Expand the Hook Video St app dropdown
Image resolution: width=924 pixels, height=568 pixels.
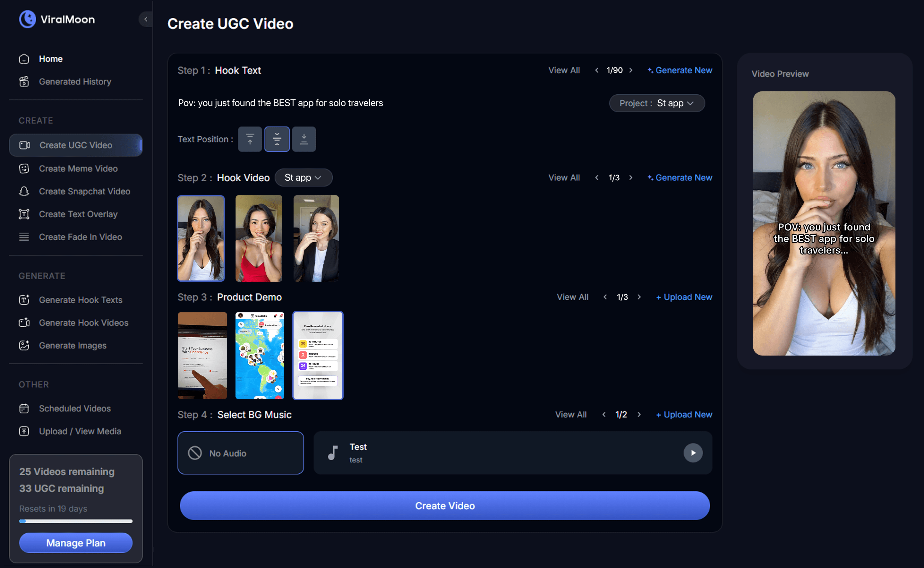coord(304,177)
